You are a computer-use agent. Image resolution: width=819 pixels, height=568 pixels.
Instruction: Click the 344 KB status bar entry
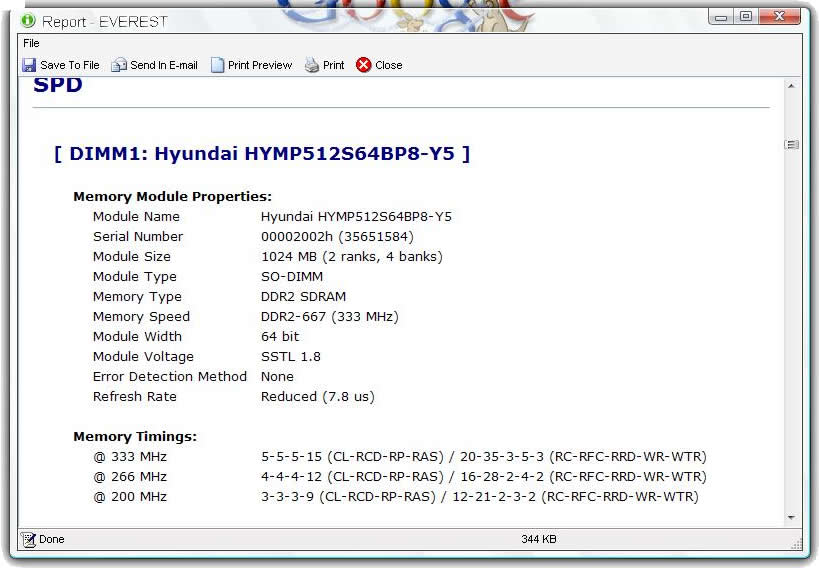pyautogui.click(x=539, y=539)
